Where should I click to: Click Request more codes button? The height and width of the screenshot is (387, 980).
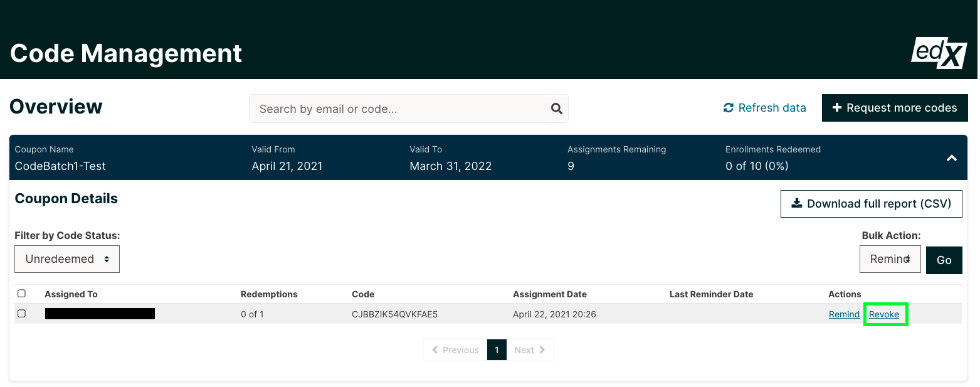[895, 108]
